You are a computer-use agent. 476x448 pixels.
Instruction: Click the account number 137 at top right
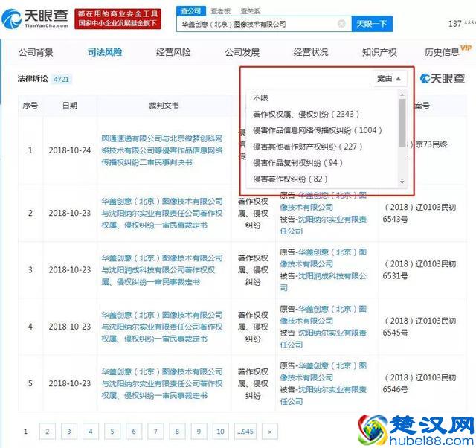click(461, 24)
